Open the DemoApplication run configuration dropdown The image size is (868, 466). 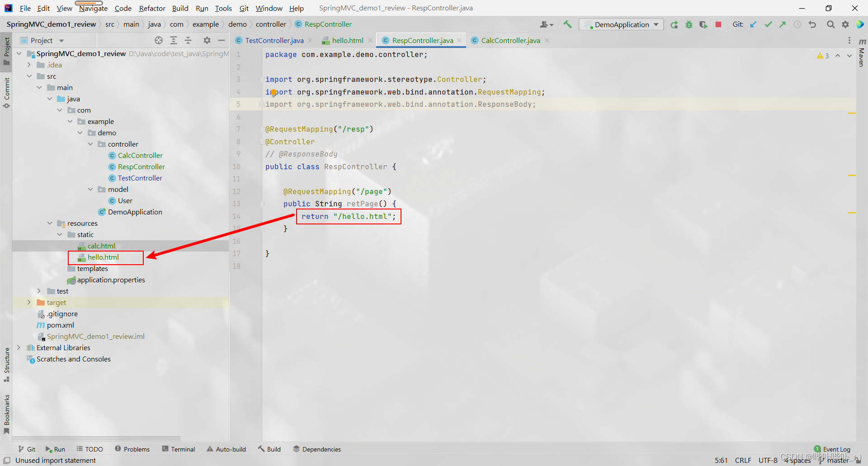621,24
